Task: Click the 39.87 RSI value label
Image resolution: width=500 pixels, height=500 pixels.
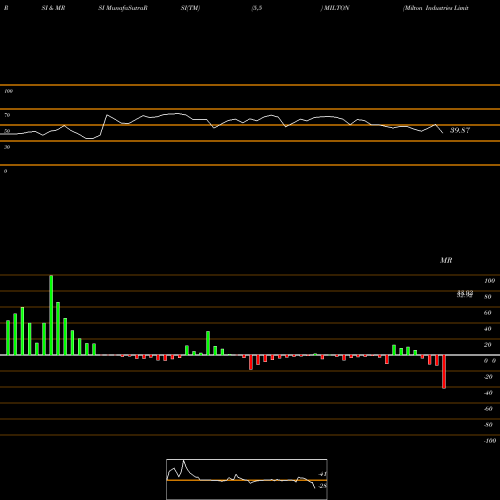Action: [x=460, y=130]
